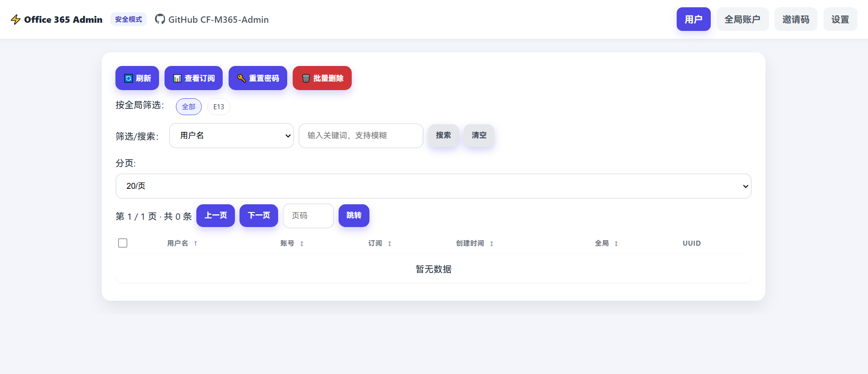Open the 设置 tab
868x374 pixels.
(x=840, y=19)
